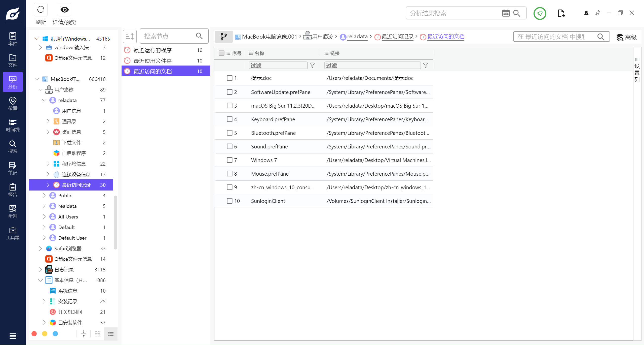The width and height of the screenshot is (644, 345).
Task: Click the export document icon
Action: click(561, 13)
